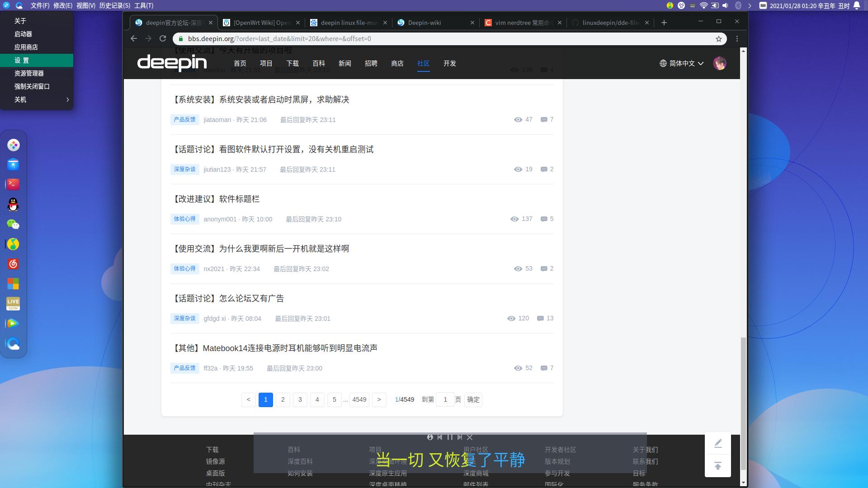Image resolution: width=868 pixels, height=488 pixels.
Task: Click the scroll-to-top arrow icon
Action: 718,466
